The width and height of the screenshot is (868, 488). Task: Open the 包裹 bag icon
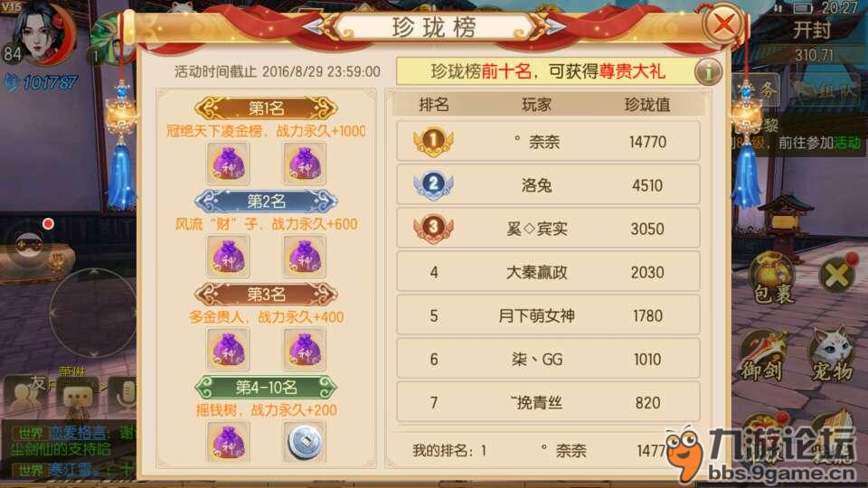click(x=773, y=277)
